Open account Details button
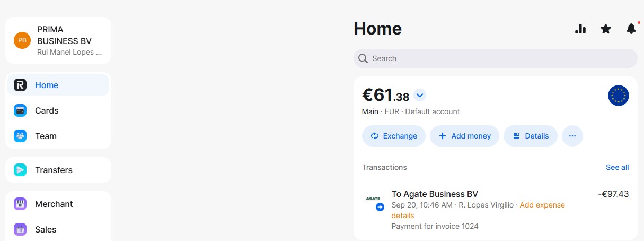644x241 pixels. pos(530,136)
